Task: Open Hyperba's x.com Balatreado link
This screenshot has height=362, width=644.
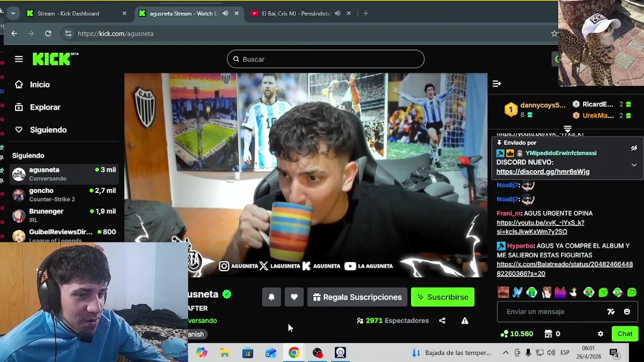Action: click(565, 269)
